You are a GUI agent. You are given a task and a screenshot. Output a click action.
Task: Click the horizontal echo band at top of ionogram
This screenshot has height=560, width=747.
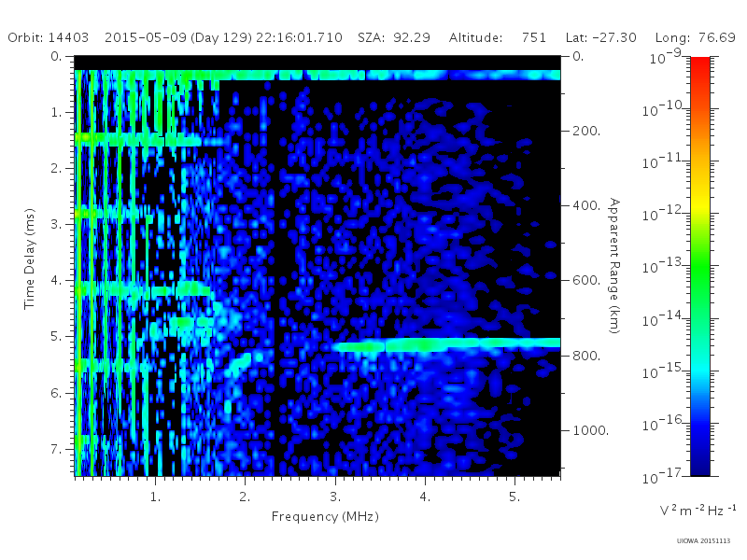[317, 75]
